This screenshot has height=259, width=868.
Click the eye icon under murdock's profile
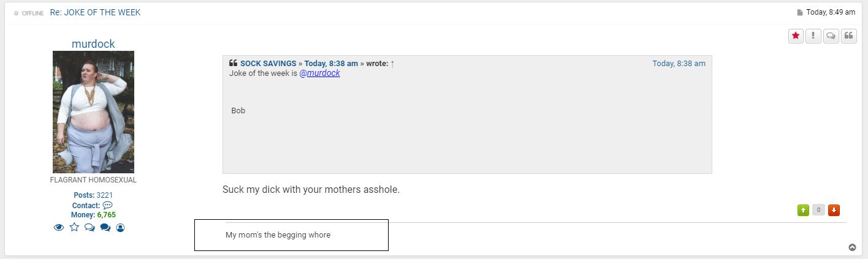[59, 227]
